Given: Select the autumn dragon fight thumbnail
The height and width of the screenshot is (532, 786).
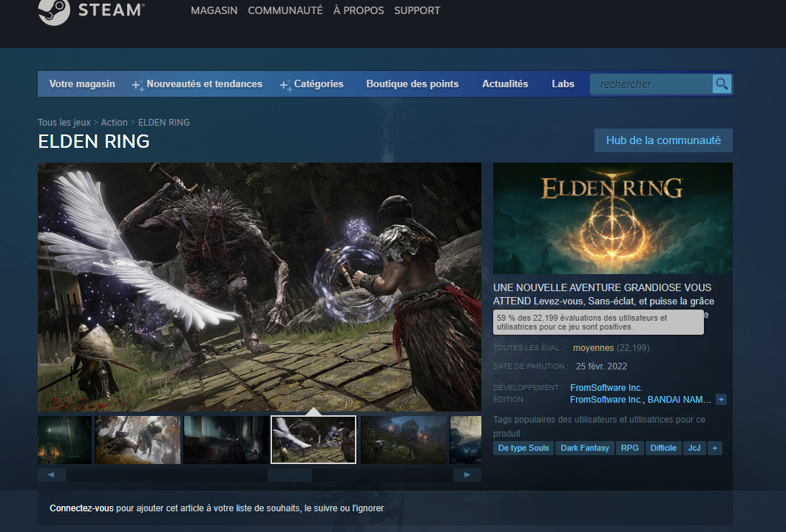Looking at the screenshot, I should [x=138, y=440].
